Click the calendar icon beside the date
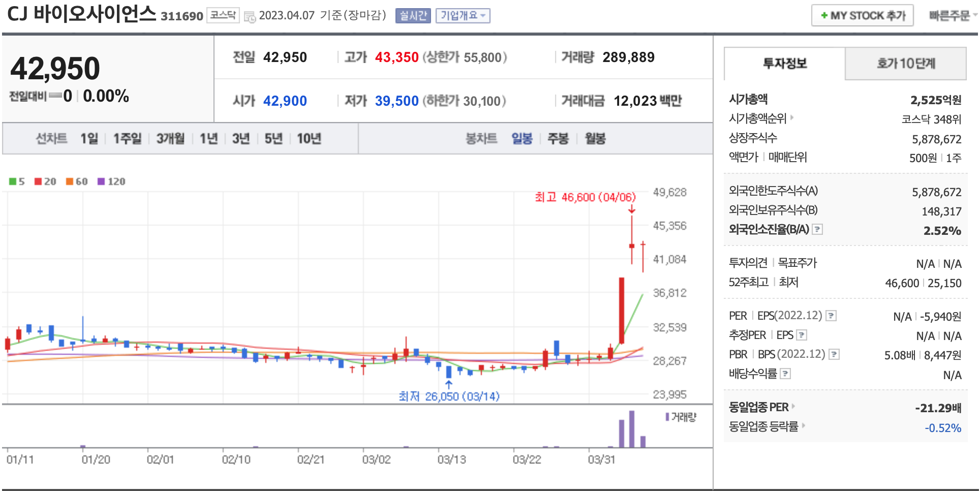The height and width of the screenshot is (491, 980). (x=250, y=17)
